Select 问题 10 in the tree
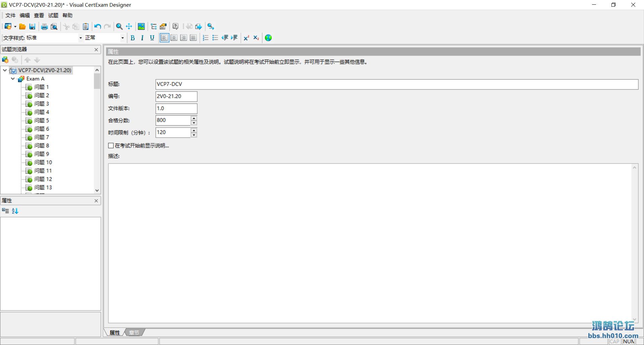Screen dimensions: 644x345 43,162
